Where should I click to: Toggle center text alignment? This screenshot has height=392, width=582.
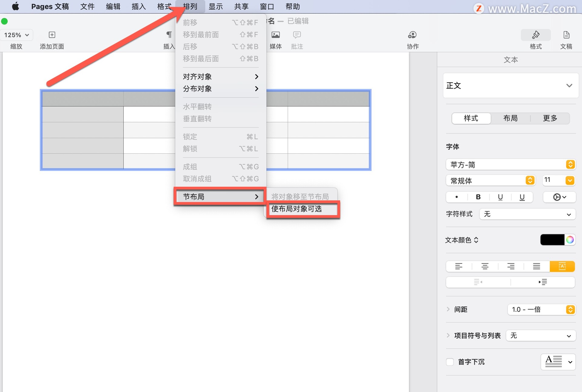(485, 266)
